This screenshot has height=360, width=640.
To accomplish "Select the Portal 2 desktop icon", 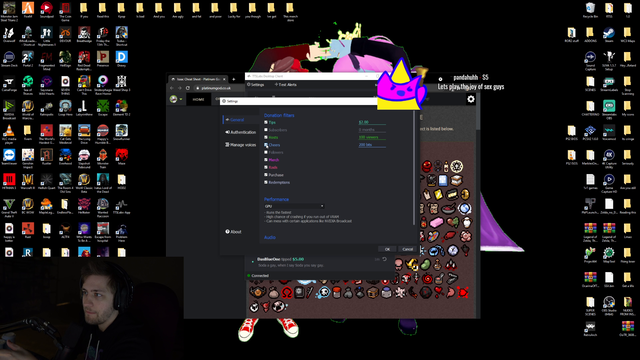I will pos(28,60).
